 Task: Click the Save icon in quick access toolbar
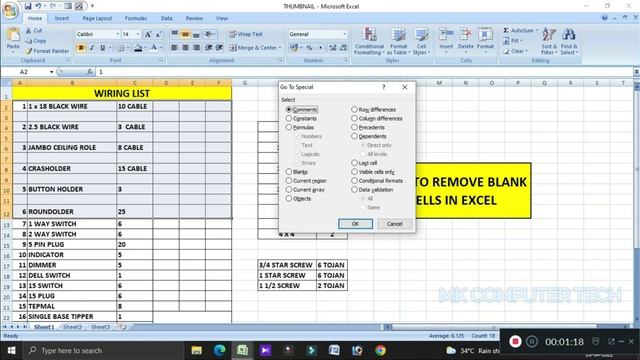[x=28, y=6]
